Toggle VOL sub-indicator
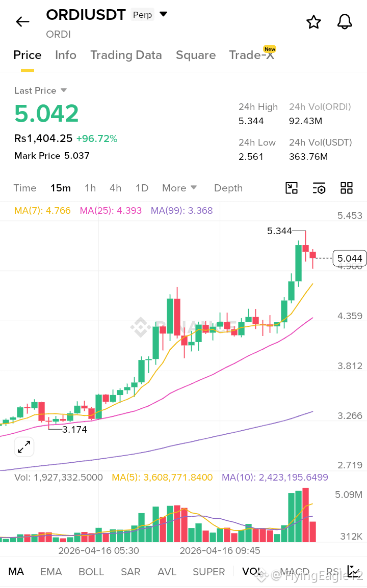 [x=252, y=572]
